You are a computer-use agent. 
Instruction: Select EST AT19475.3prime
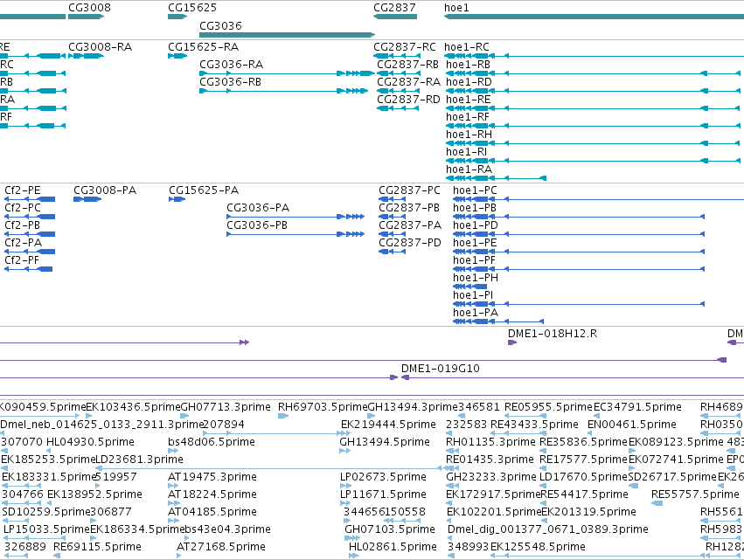(x=212, y=478)
